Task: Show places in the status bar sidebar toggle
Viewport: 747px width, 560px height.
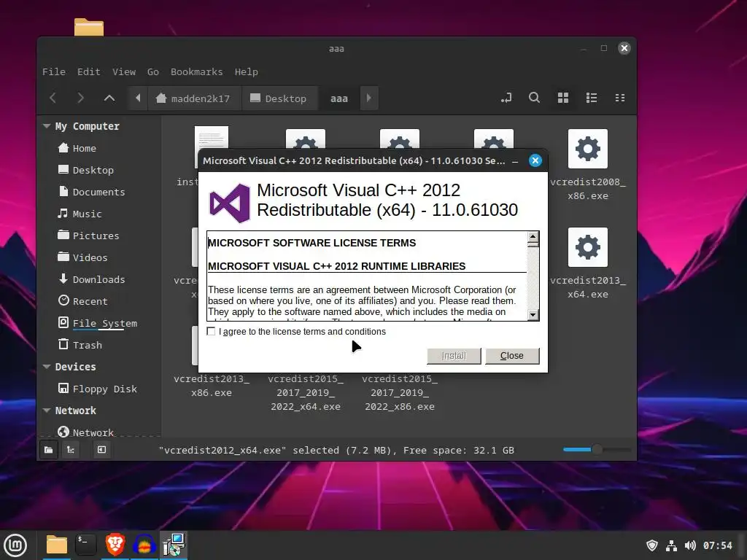Action: (49, 449)
